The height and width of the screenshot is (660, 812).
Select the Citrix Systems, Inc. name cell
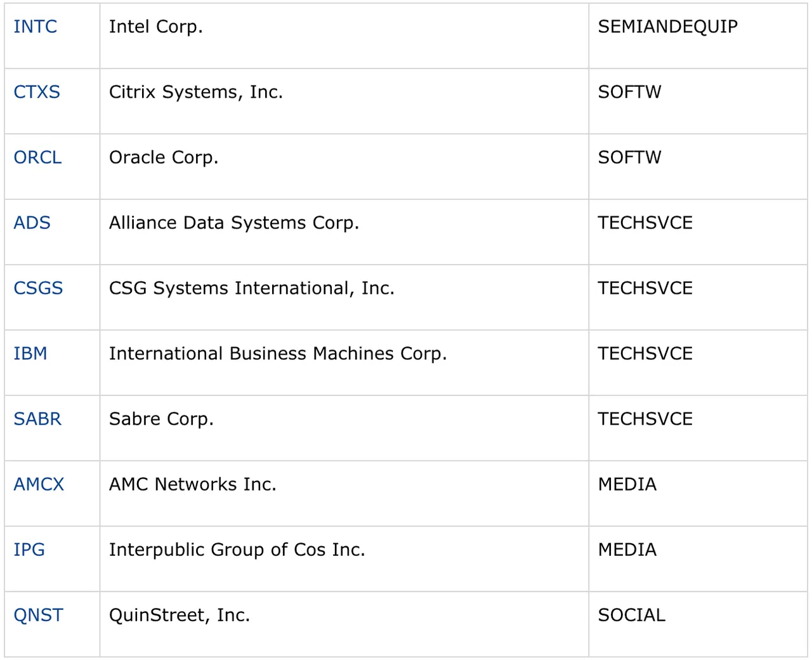344,102
